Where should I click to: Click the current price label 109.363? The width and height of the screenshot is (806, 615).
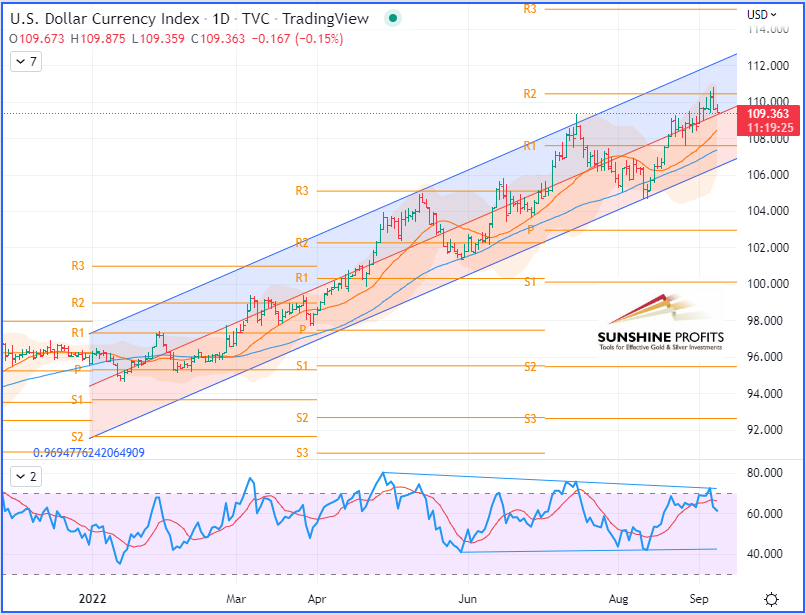(767, 114)
